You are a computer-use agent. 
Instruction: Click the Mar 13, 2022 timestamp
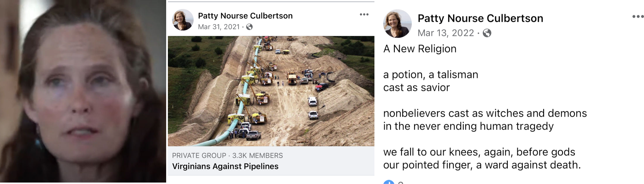[446, 33]
